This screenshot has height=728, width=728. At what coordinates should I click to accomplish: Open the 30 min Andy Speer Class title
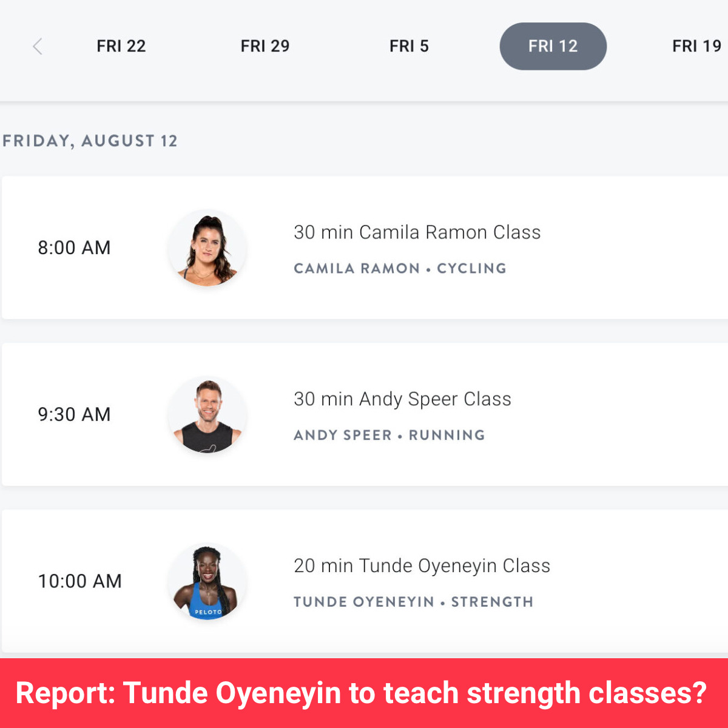(x=402, y=399)
